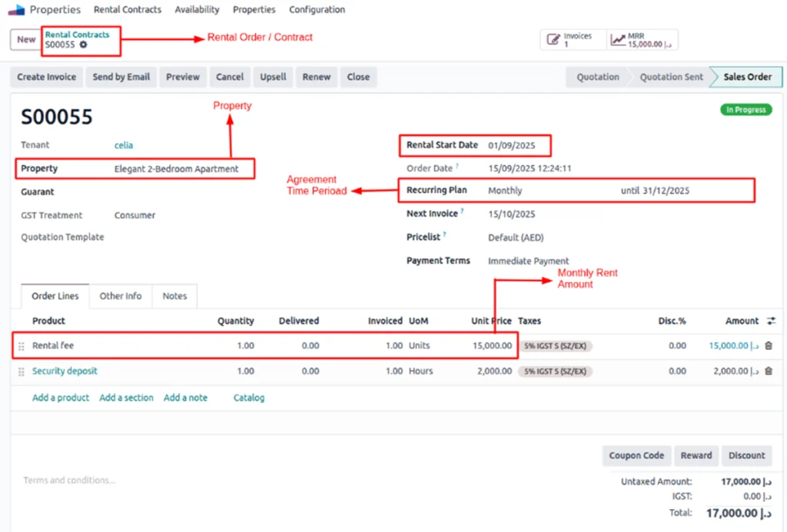Screen dimensions: 787x532
Task: Open the Catalog link
Action: point(249,397)
